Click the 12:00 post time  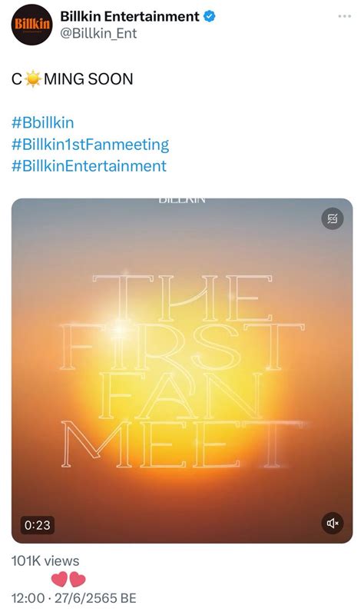point(28,598)
